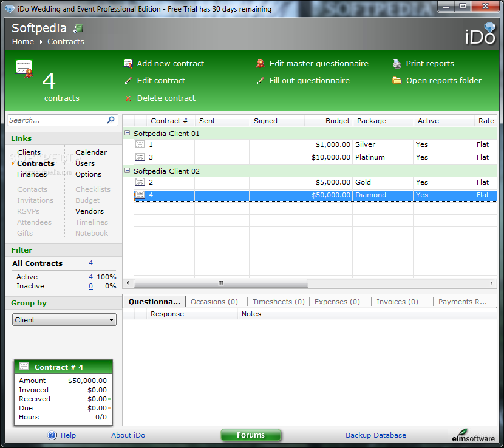504x448 pixels.
Task: Click the Forums button
Action: pos(251,435)
